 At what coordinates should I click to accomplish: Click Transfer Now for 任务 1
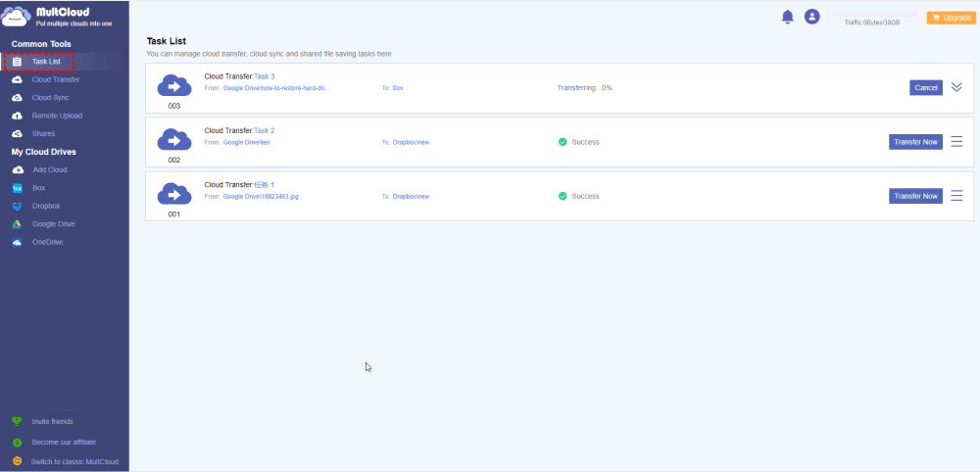915,196
